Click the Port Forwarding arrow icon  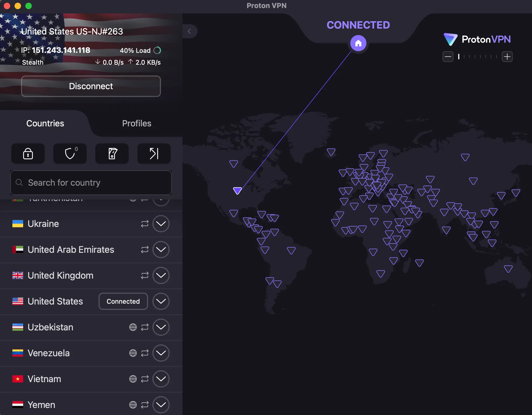click(x=154, y=154)
